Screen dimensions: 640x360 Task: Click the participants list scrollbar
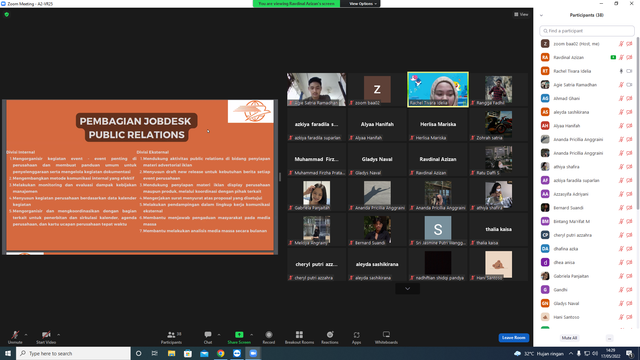[637, 124]
